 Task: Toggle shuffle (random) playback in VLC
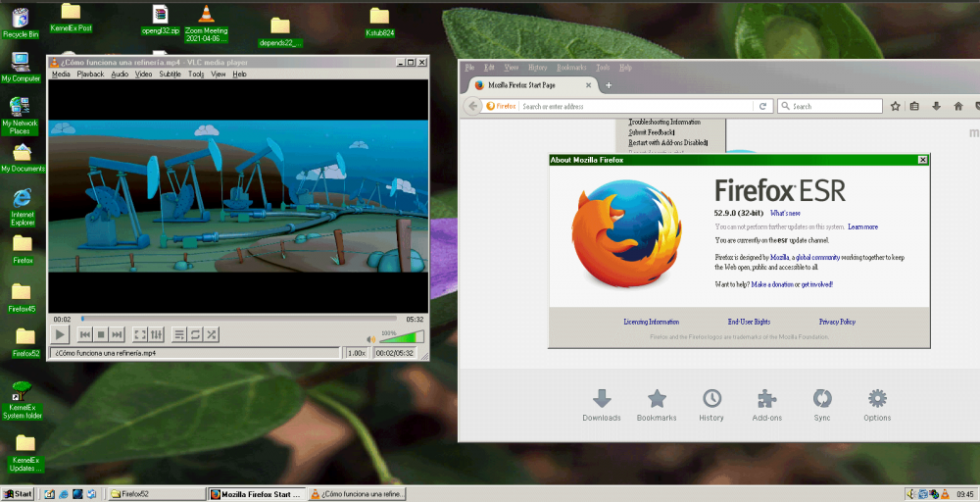point(211,334)
